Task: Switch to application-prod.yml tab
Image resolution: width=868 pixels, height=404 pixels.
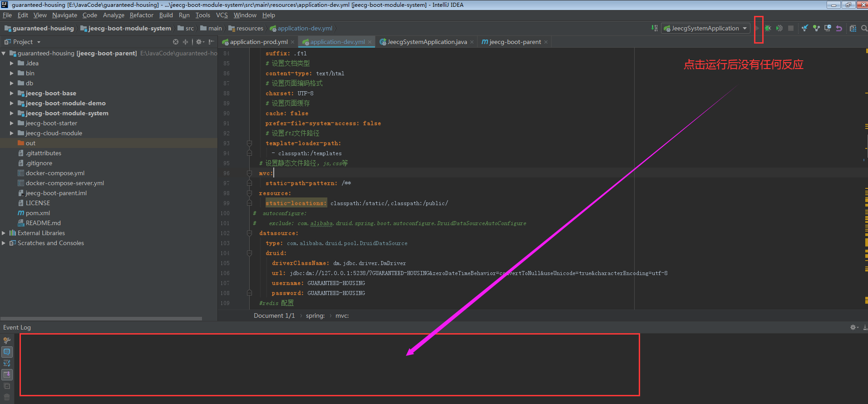Action: coord(258,42)
